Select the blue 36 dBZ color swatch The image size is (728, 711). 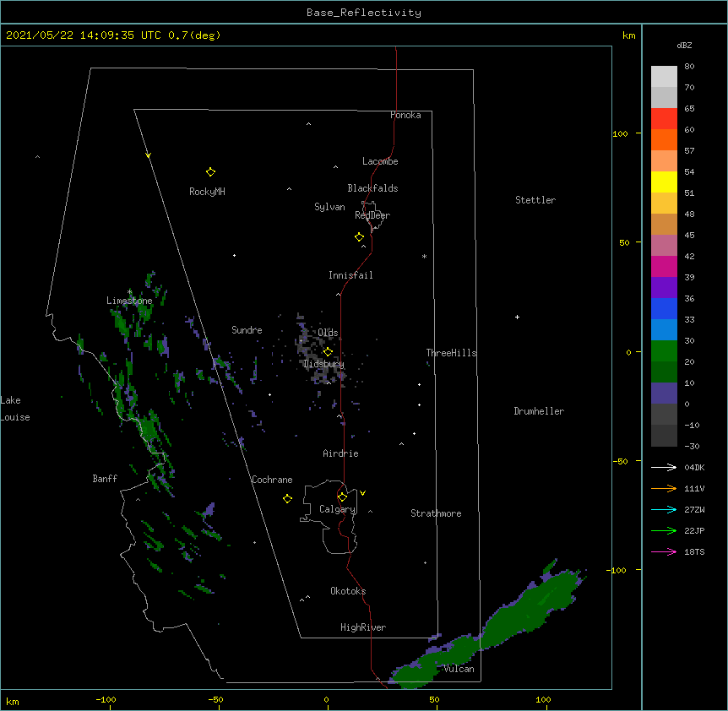[664, 308]
